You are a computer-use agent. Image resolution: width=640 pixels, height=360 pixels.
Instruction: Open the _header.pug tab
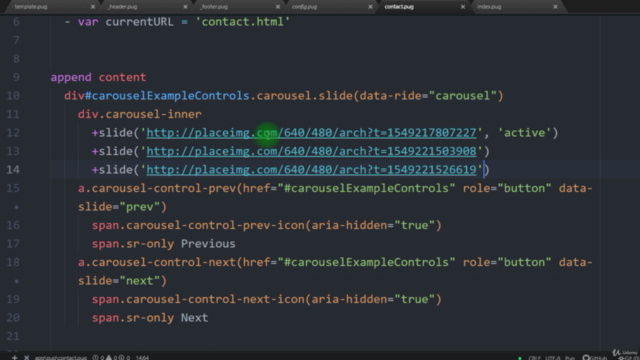(x=122, y=7)
